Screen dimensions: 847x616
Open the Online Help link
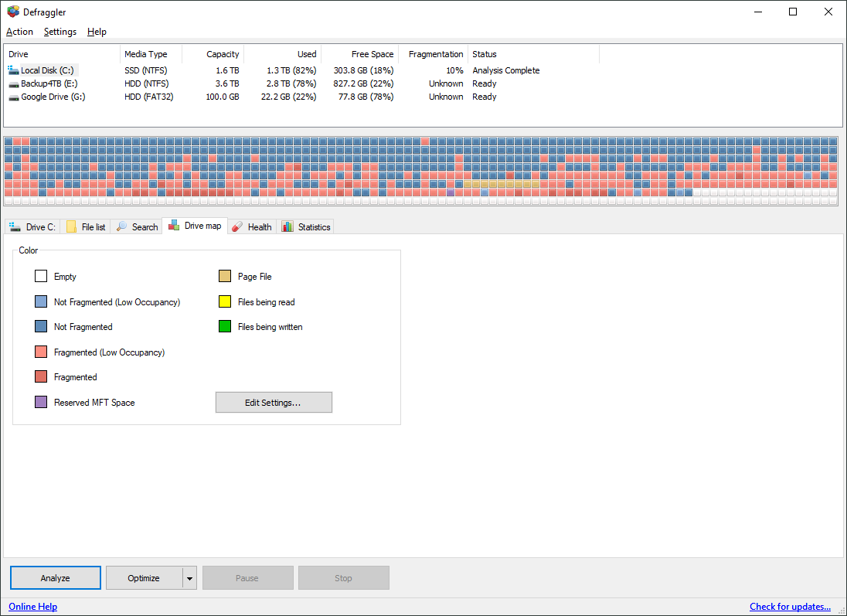coord(33,606)
